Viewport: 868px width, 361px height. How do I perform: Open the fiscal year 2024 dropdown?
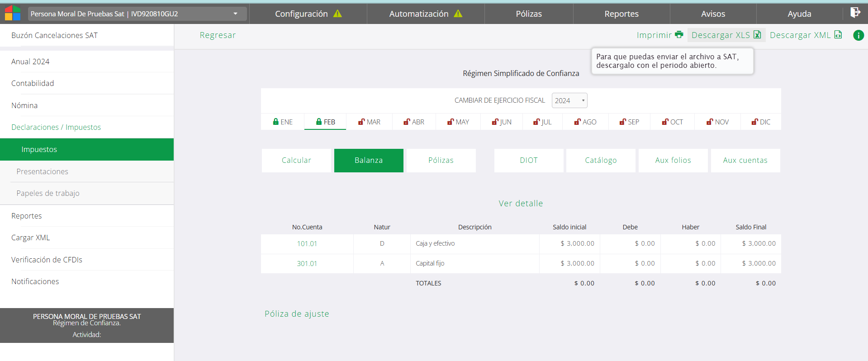(x=569, y=100)
